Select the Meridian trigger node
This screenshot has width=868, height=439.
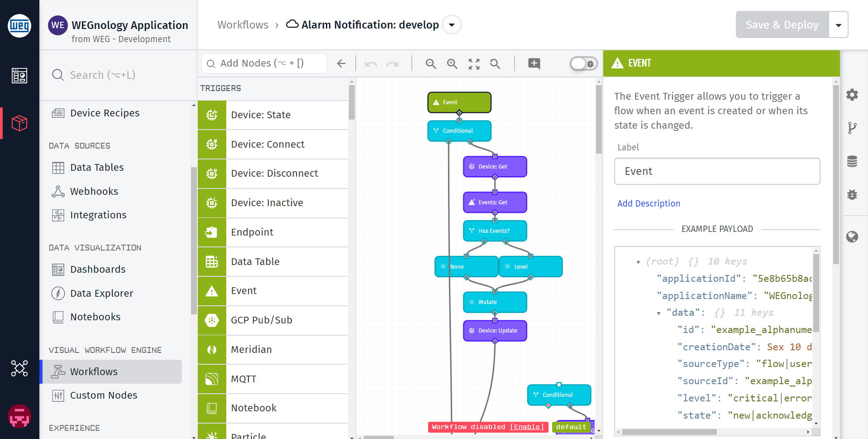click(x=272, y=350)
